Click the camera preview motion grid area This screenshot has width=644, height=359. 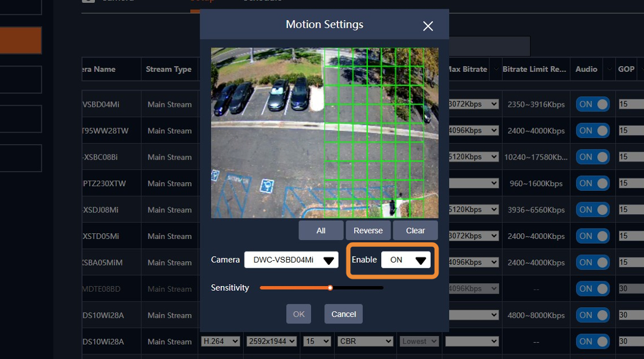pos(324,133)
